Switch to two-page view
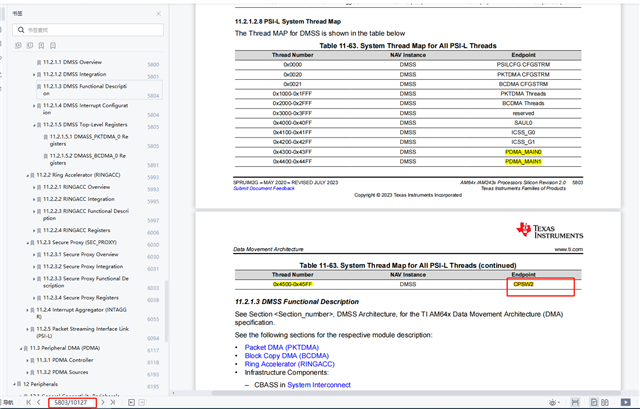640x409 pixels. [x=605, y=402]
